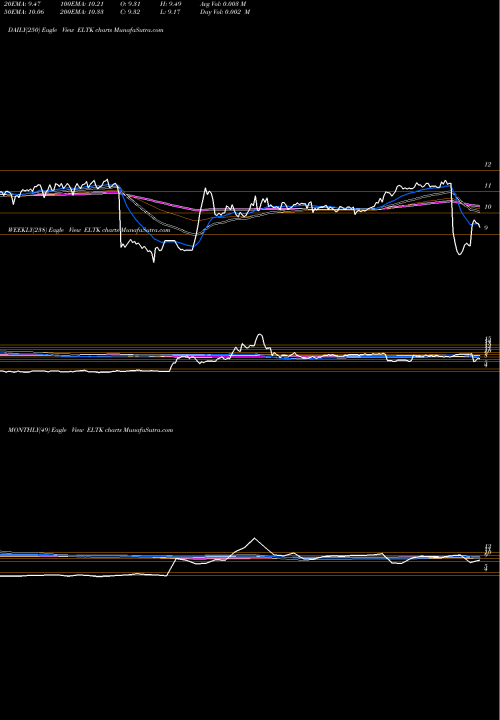Click the daily chart axis label 10

(x=488, y=207)
